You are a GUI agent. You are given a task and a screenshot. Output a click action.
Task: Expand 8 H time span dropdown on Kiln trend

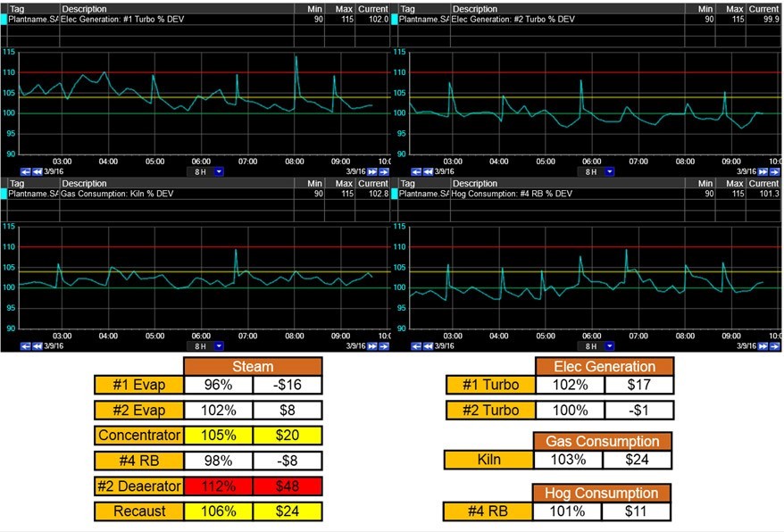click(x=219, y=346)
